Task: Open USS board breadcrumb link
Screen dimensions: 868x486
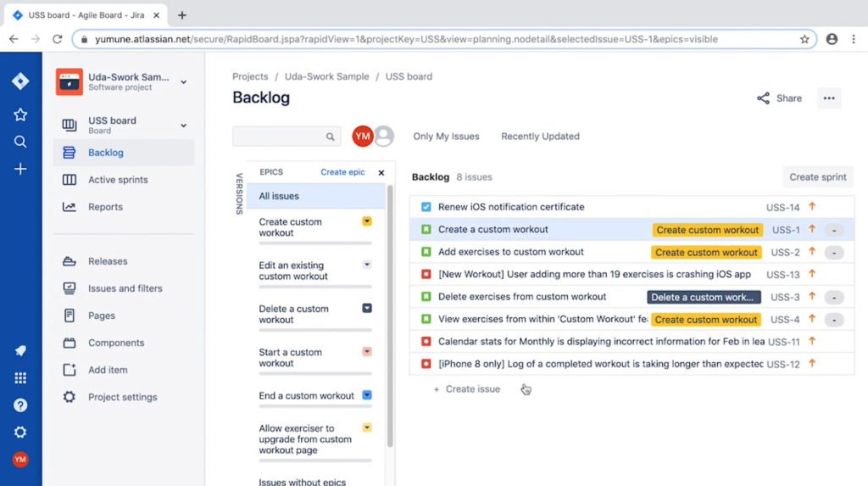Action: 409,76
